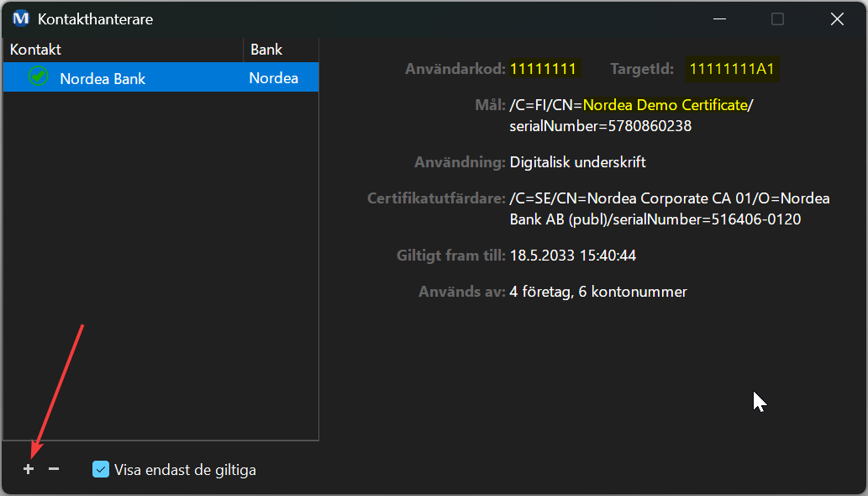
Task: Click the Användarkod value 11111111
Action: pos(543,69)
